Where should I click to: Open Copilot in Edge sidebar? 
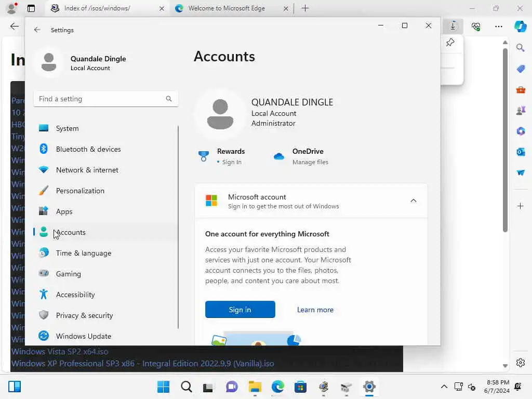pos(521,26)
